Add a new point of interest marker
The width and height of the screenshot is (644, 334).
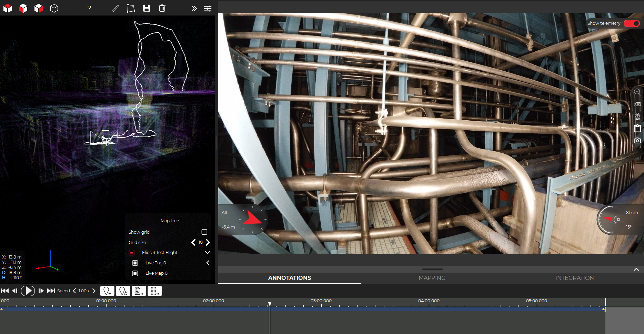[107, 291]
